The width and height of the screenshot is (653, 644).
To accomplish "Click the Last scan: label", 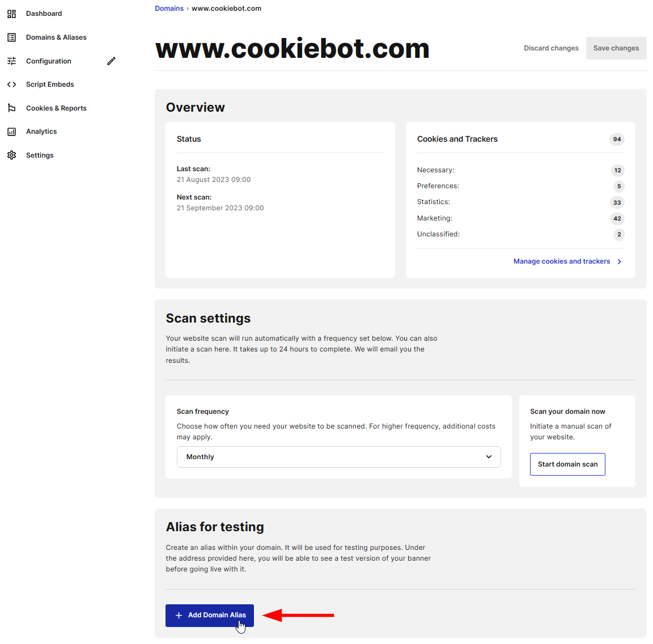I will (x=193, y=169).
